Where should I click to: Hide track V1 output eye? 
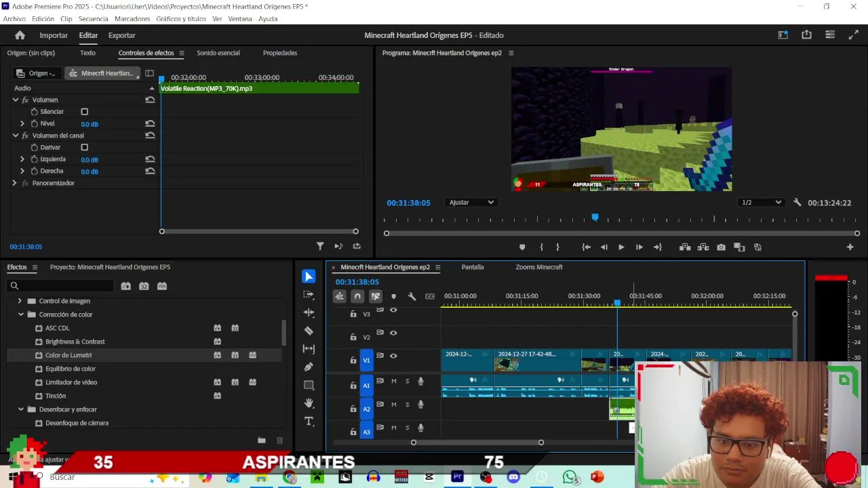click(393, 356)
